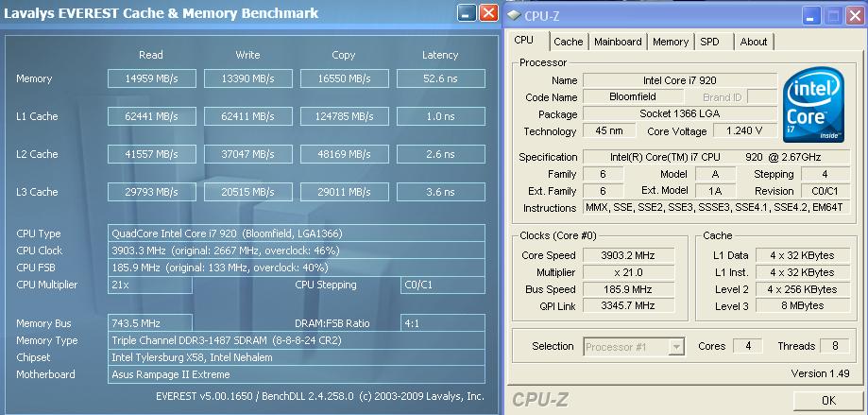The height and width of the screenshot is (415, 868).
Task: Click the Level 3 8 MBytes field
Action: 803,305
